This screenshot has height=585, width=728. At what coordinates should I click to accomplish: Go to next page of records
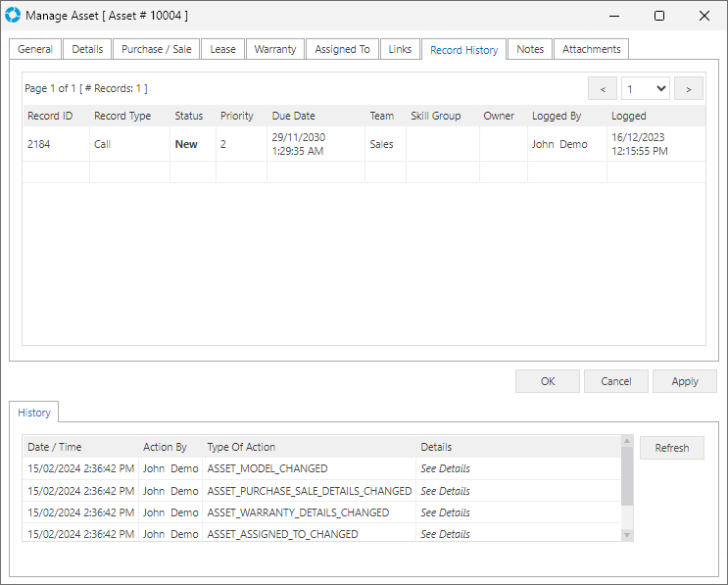689,89
